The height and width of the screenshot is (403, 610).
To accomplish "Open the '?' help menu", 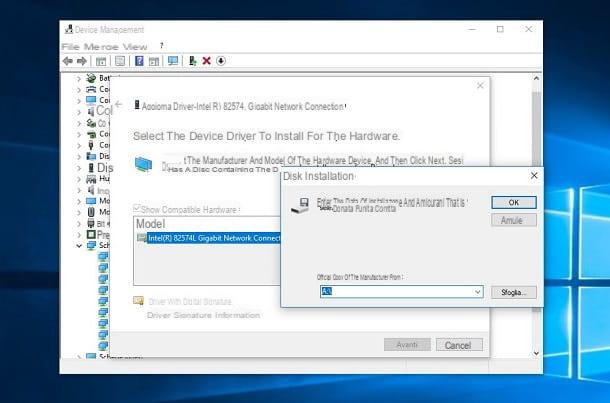I will 161,46.
